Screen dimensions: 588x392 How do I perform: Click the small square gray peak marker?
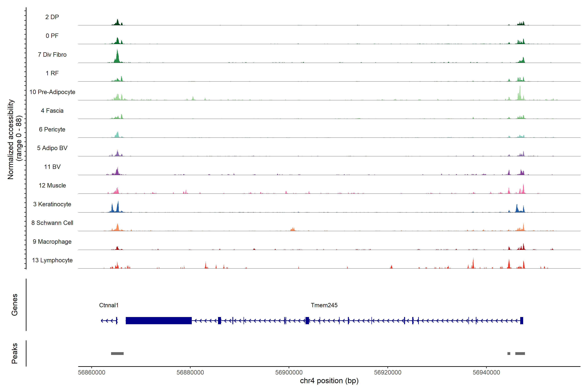[x=509, y=353]
